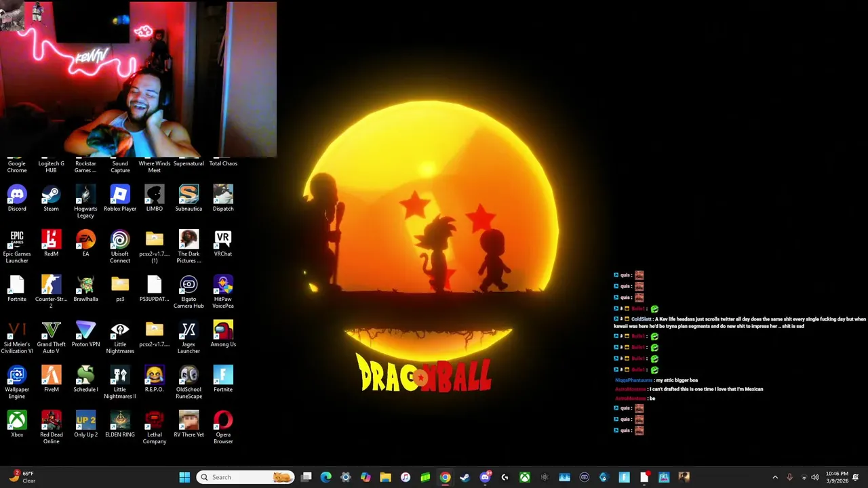Image resolution: width=868 pixels, height=488 pixels.
Task: Select the LIMBO game icon
Action: (155, 198)
